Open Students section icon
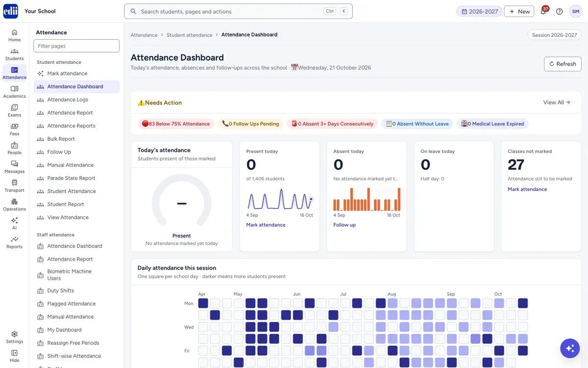Screen dimensions: 588x368 [x=14, y=54]
